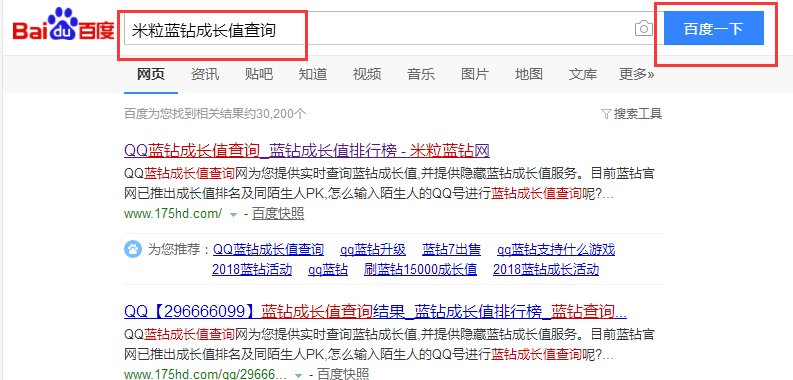
Task: Open the 文库 tab
Action: 583,74
